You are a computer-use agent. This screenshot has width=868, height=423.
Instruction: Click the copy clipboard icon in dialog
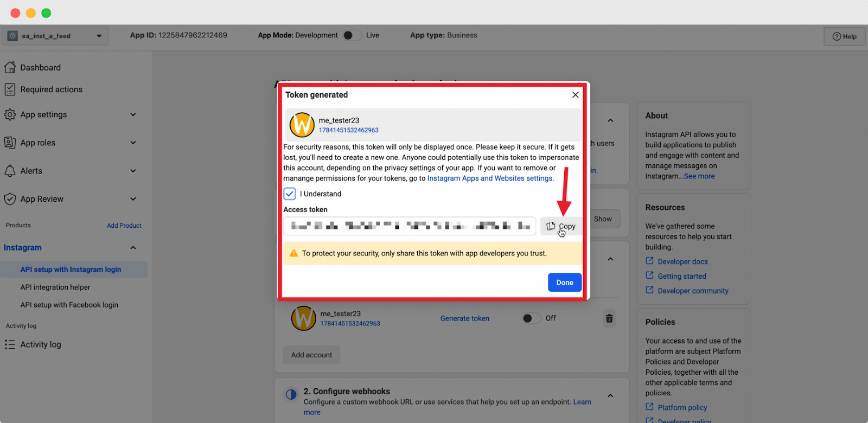(x=551, y=226)
